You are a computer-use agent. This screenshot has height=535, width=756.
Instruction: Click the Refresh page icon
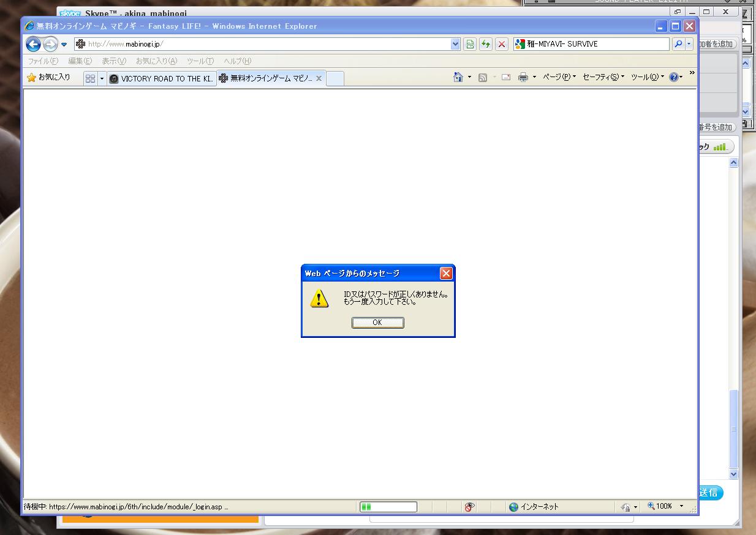(486, 44)
